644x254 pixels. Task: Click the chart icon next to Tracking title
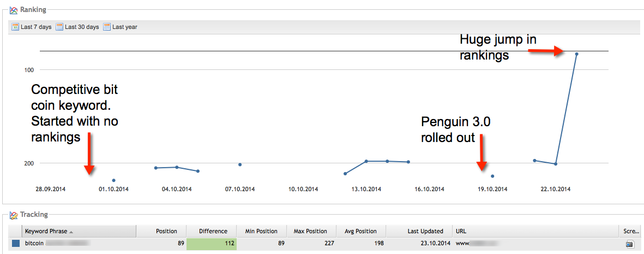14,215
